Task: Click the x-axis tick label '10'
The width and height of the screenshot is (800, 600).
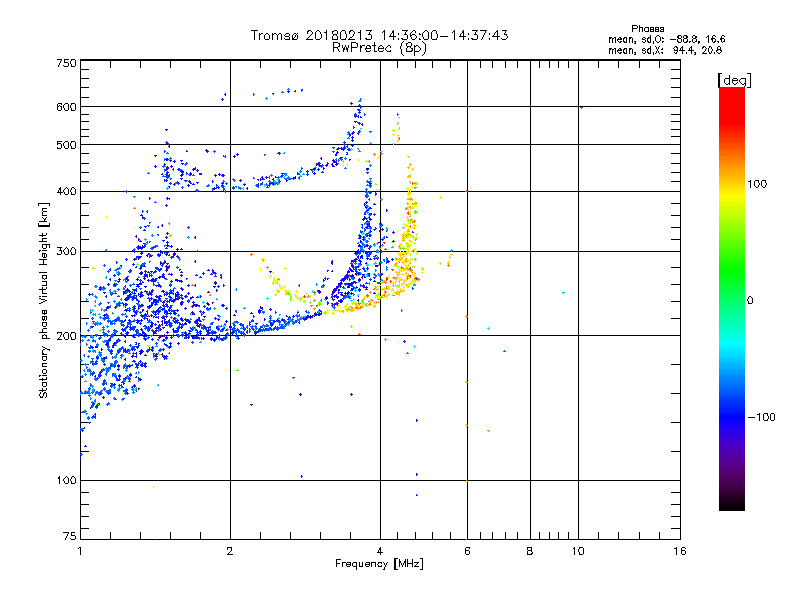Action: 578,551
